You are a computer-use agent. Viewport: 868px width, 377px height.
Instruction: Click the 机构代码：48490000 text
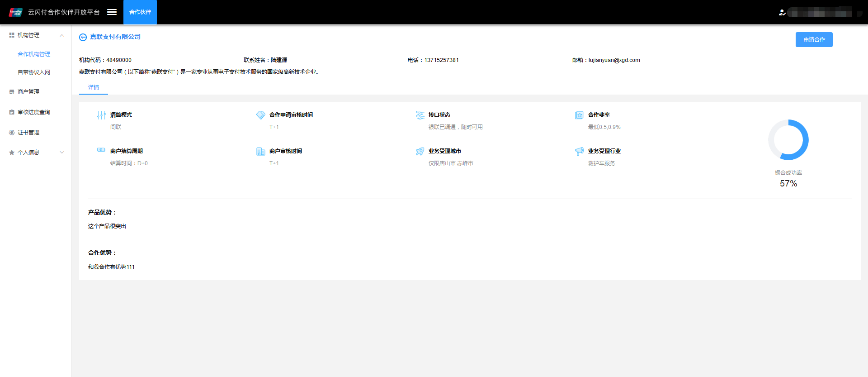105,60
